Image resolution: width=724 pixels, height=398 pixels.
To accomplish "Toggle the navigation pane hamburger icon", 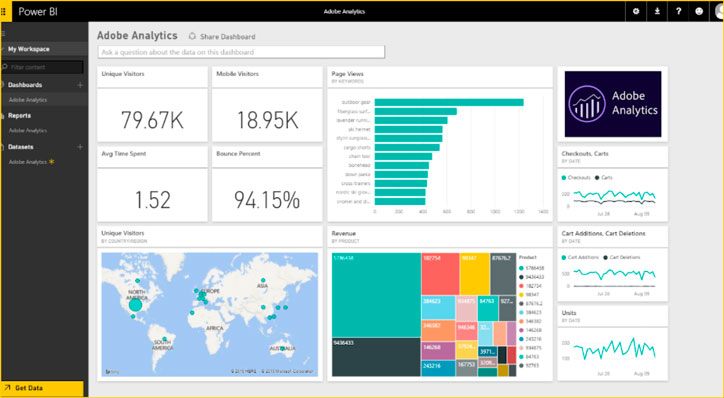I will [3, 34].
